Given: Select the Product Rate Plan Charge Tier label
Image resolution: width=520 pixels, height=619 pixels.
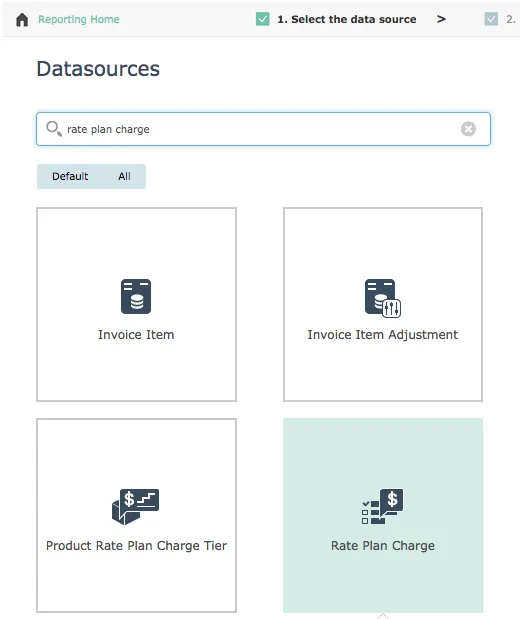Looking at the screenshot, I should tap(136, 546).
